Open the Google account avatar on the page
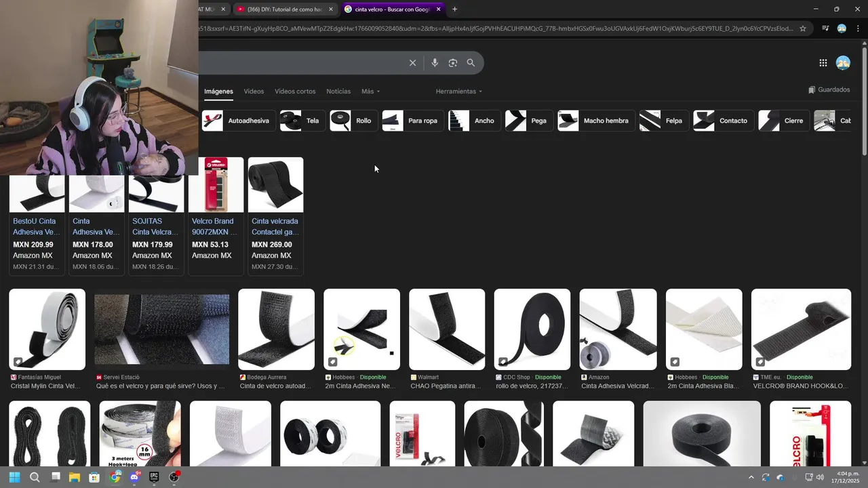 [843, 63]
